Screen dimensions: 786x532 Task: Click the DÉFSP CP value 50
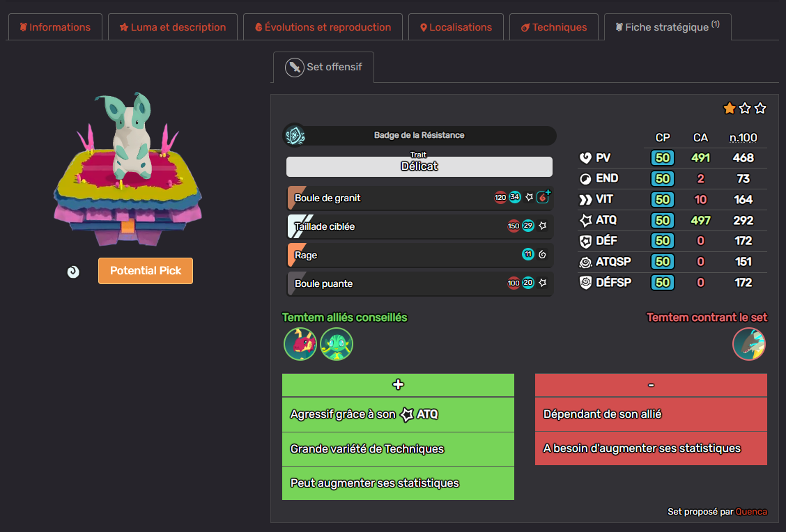pos(662,283)
